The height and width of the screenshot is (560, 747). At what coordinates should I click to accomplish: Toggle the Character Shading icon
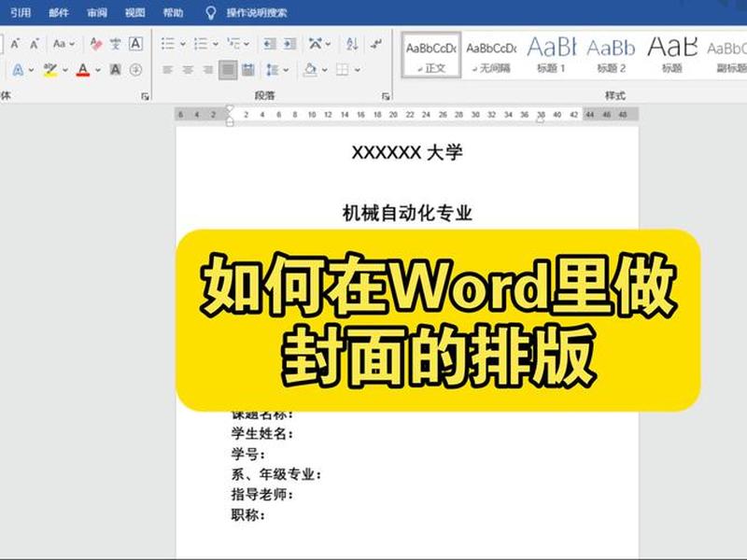tap(115, 70)
